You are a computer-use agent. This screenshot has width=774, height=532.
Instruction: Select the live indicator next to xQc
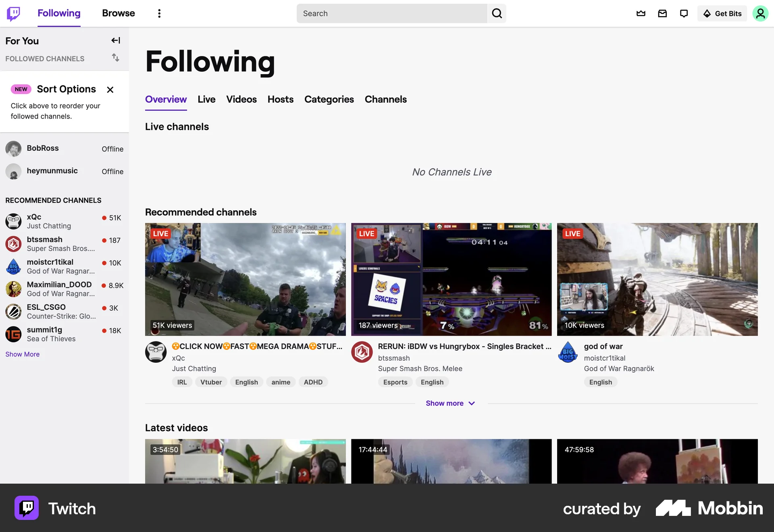pos(104,218)
